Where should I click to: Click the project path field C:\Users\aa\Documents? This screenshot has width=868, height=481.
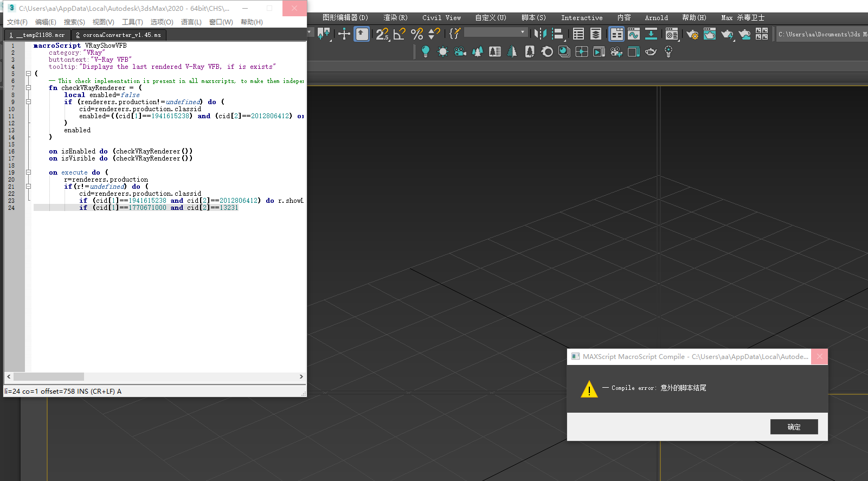[x=822, y=34]
